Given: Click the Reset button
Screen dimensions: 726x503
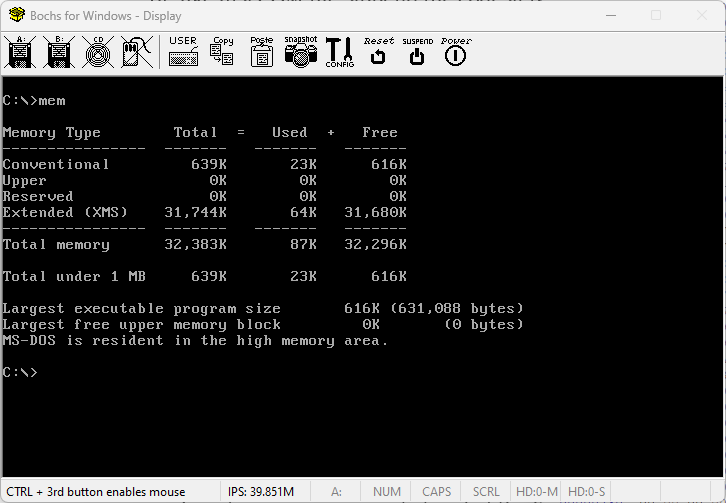Looking at the screenshot, I should (x=379, y=51).
